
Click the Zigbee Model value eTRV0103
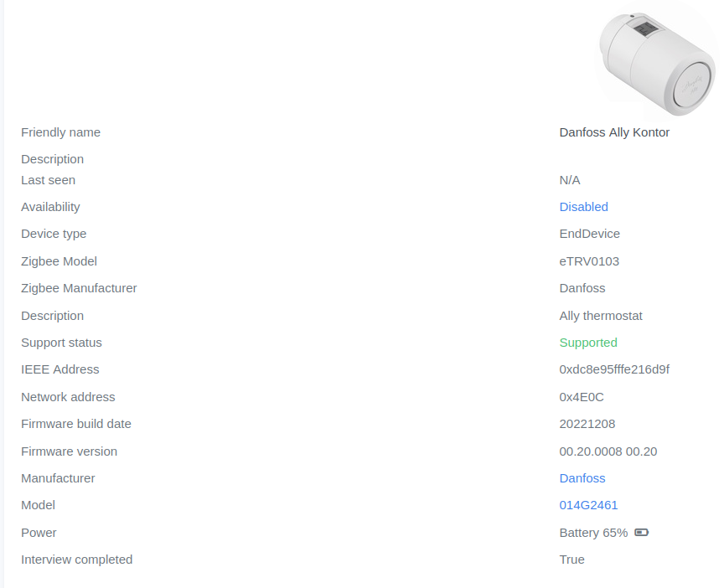pyautogui.click(x=589, y=261)
